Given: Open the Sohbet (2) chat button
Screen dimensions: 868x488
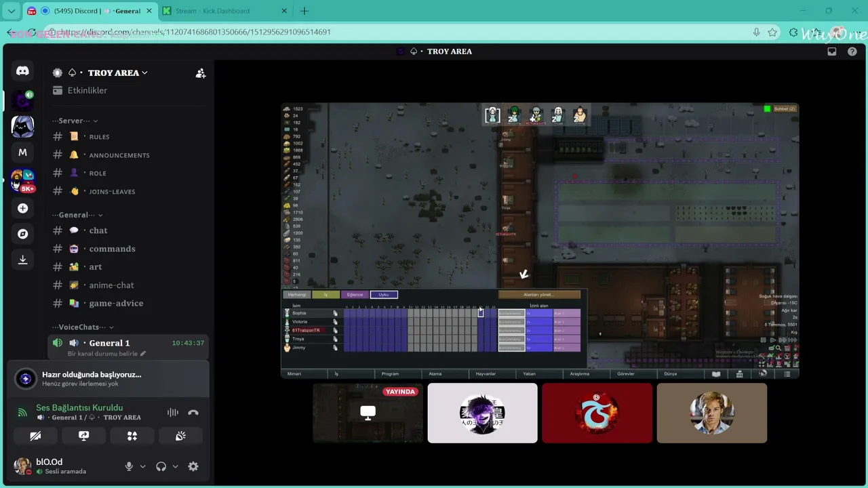Looking at the screenshot, I should 785,108.
